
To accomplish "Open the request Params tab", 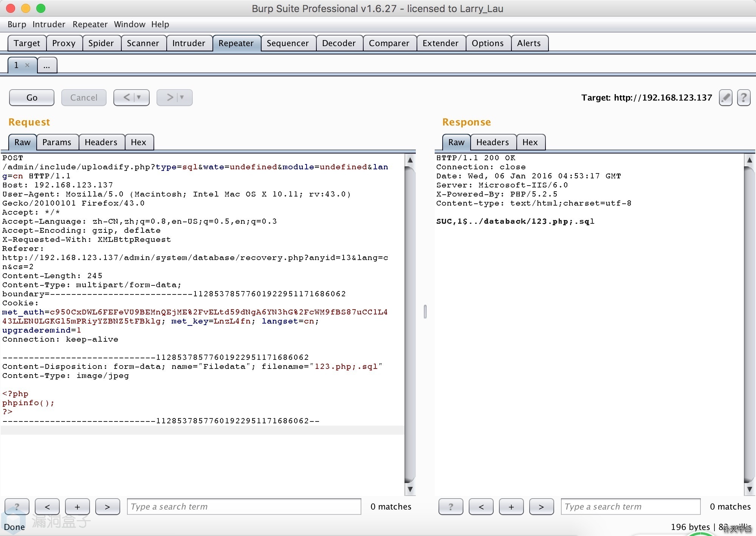I will click(57, 142).
